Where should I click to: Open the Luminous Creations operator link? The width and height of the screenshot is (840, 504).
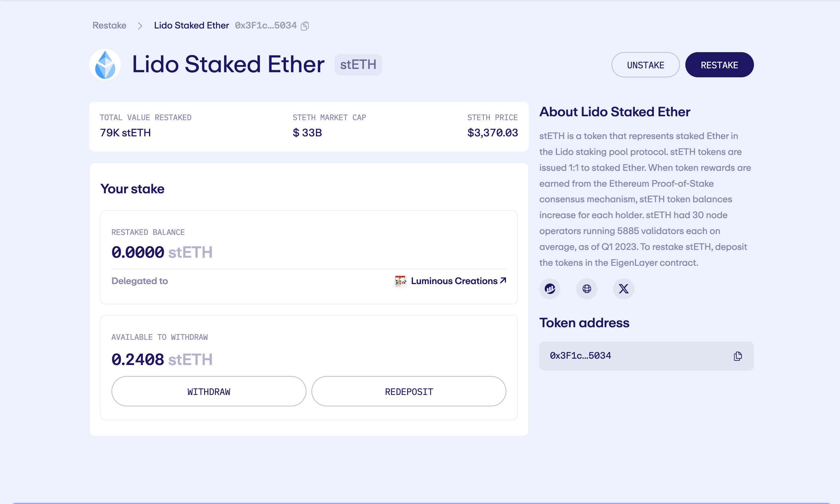tap(454, 281)
